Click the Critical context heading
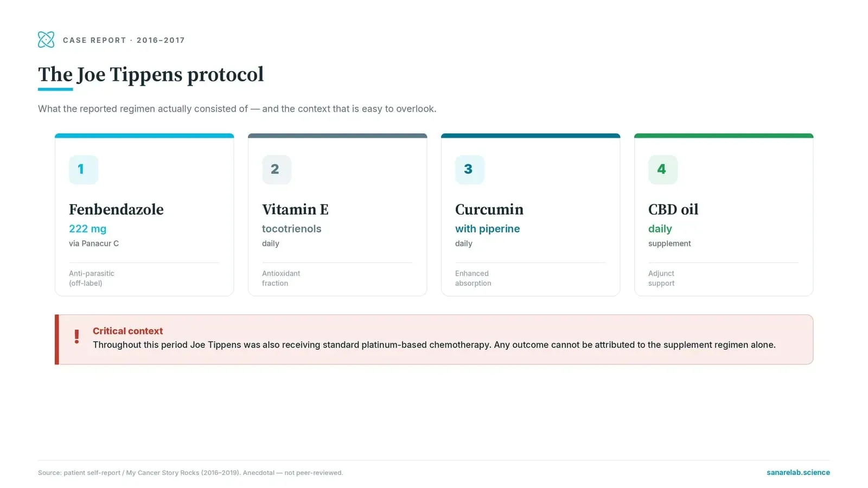 pyautogui.click(x=127, y=331)
